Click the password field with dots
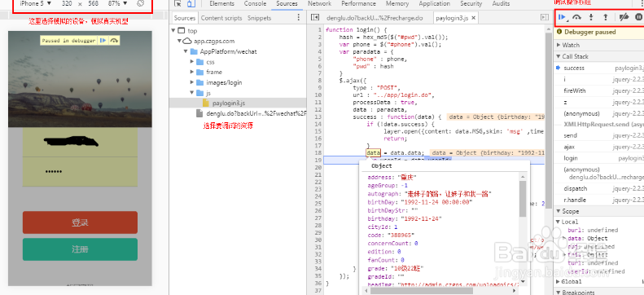The image size is (644, 295). pyautogui.click(x=80, y=171)
